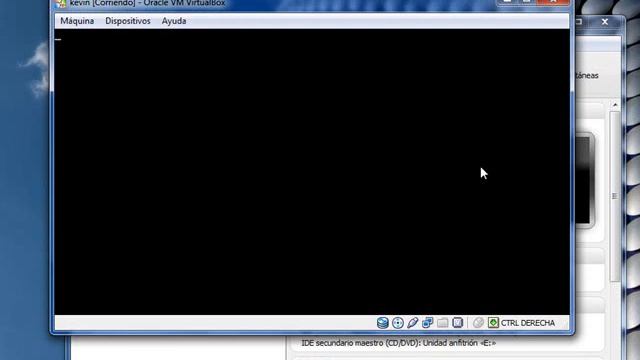This screenshot has width=640, height=360.
Task: Click the virtualization features chip icon
Action: point(458,323)
